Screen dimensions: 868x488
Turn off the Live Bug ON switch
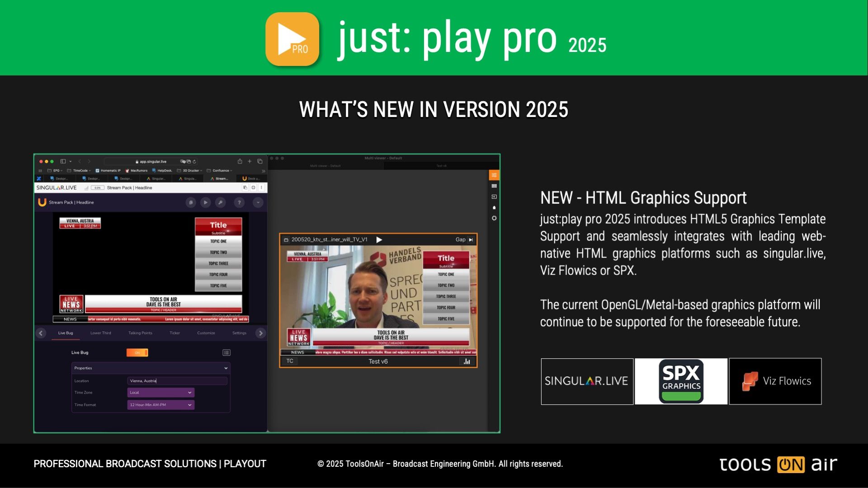tap(137, 352)
